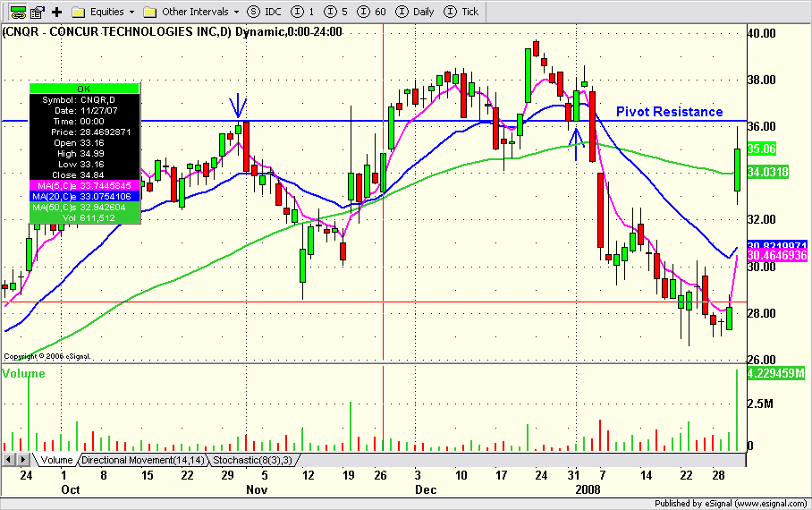Click the Dec label on the time axis
Viewport: 812px width, 510px height.
coord(426,489)
